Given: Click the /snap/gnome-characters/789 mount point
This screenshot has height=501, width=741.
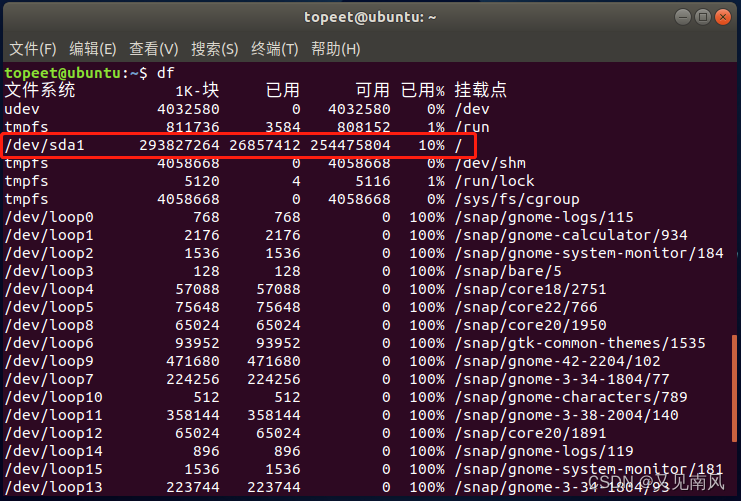Looking at the screenshot, I should click(x=571, y=397).
